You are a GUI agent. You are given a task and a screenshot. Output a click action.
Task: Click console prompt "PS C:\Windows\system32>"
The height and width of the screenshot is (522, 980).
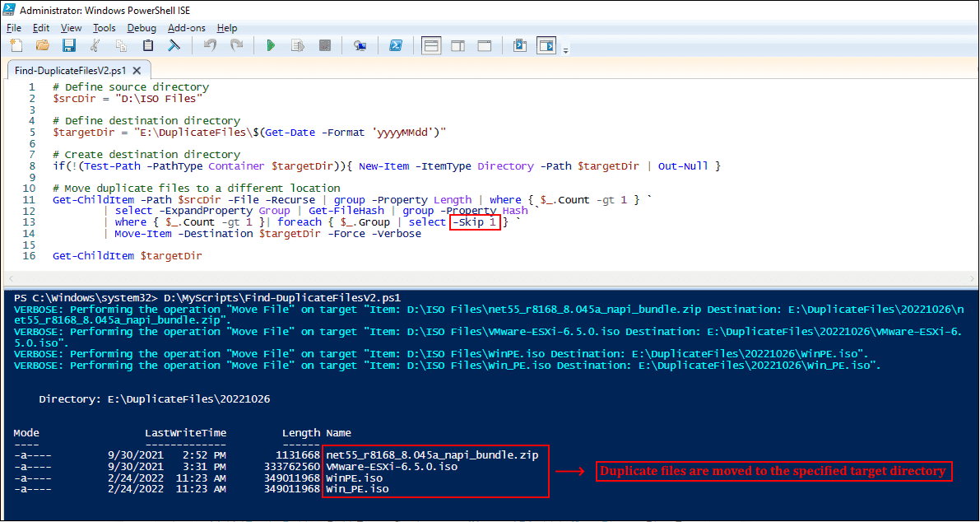tap(86, 298)
